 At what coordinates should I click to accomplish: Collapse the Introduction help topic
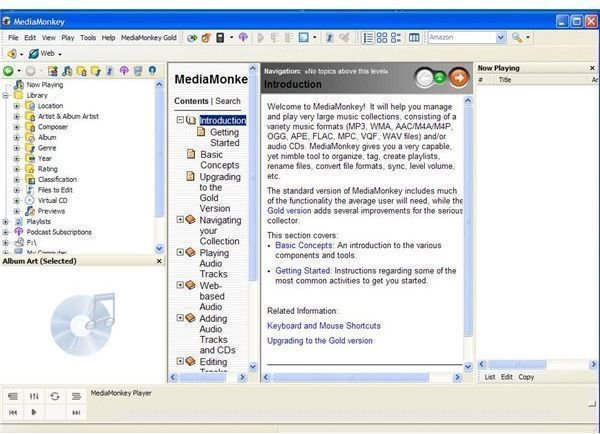pyautogui.click(x=180, y=120)
